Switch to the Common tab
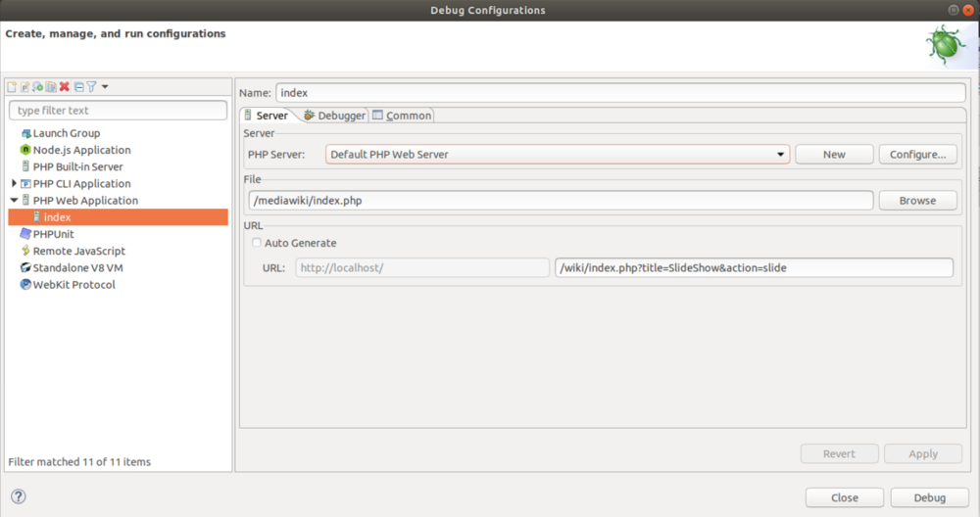 pyautogui.click(x=402, y=116)
